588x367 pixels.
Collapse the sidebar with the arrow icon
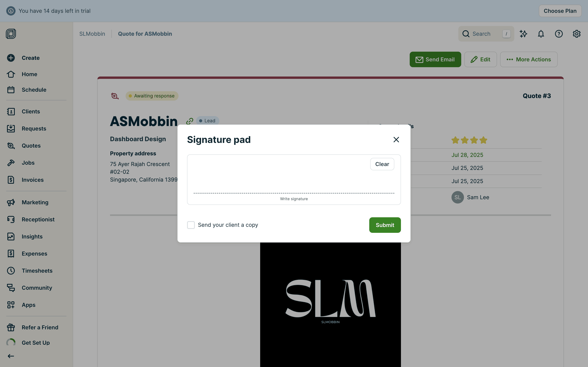pos(11,356)
